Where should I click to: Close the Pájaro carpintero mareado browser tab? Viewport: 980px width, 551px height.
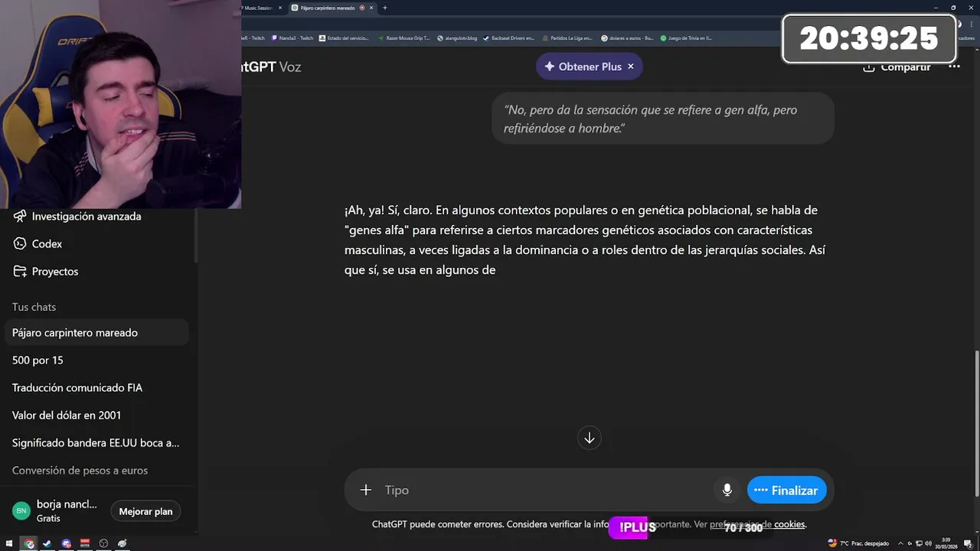tap(373, 8)
